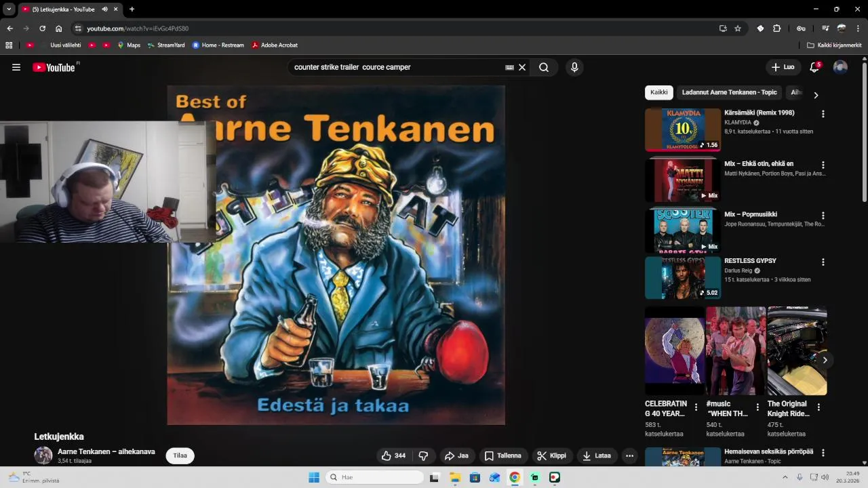
Task: Open the channel avatar next to title
Action: click(x=43, y=455)
